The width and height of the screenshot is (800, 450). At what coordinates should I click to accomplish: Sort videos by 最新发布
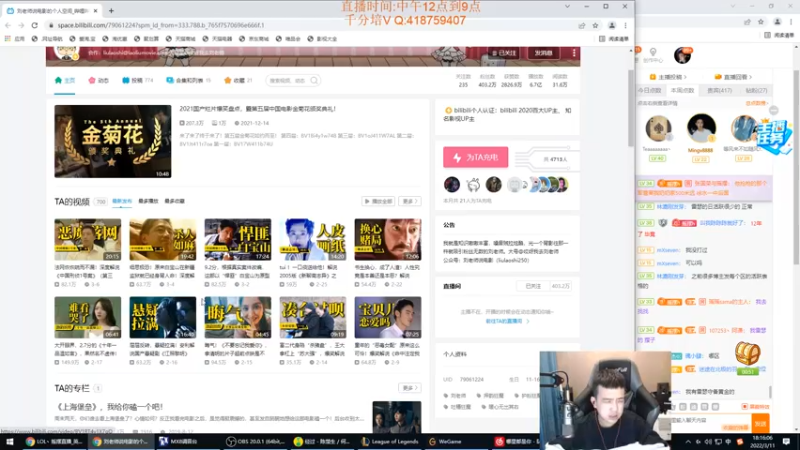[x=122, y=202]
